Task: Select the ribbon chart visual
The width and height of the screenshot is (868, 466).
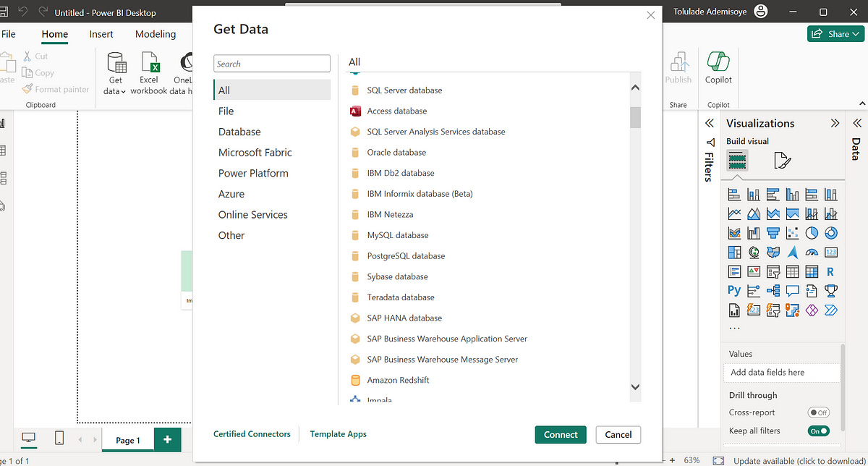Action: (x=734, y=233)
